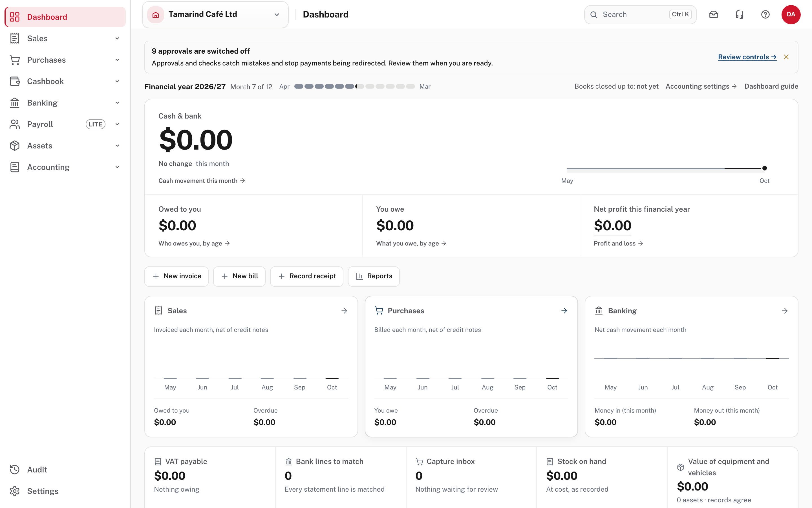Dismiss the approvals banner with X
The height and width of the screenshot is (508, 812).
click(786, 57)
